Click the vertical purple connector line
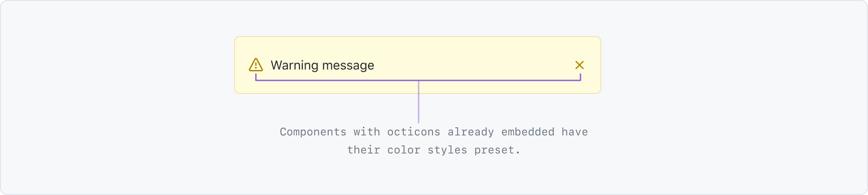The width and height of the screenshot is (868, 195). [x=419, y=102]
